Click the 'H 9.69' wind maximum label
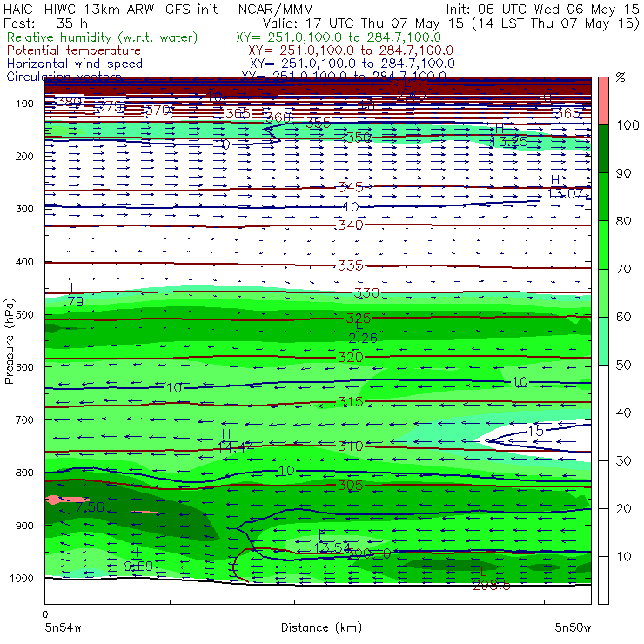Image resolution: width=644 pixels, height=644 pixels. [138, 560]
